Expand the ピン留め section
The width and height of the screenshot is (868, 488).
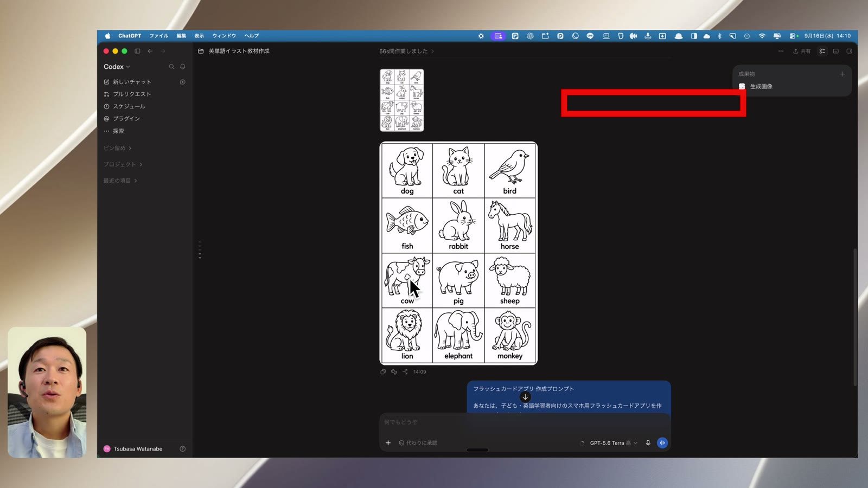[117, 148]
